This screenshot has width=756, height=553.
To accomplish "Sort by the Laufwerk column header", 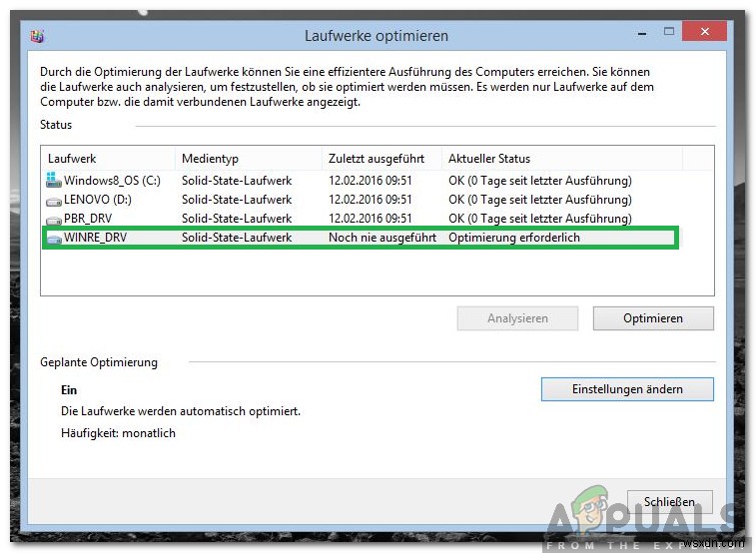I will [x=72, y=159].
